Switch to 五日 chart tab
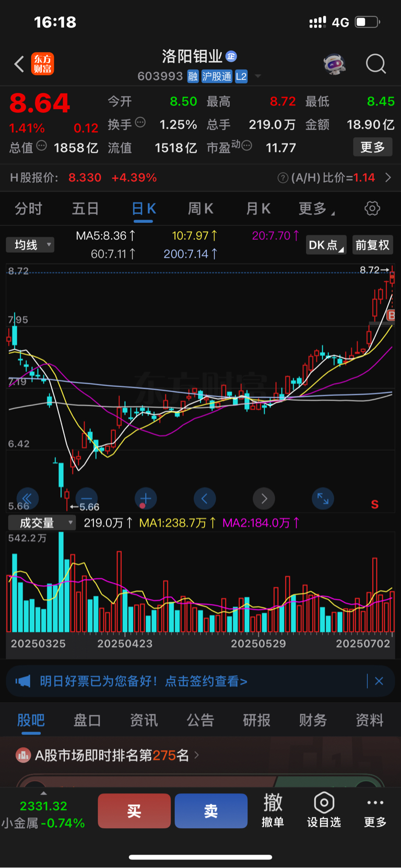Image resolution: width=401 pixels, height=868 pixels. (x=85, y=209)
